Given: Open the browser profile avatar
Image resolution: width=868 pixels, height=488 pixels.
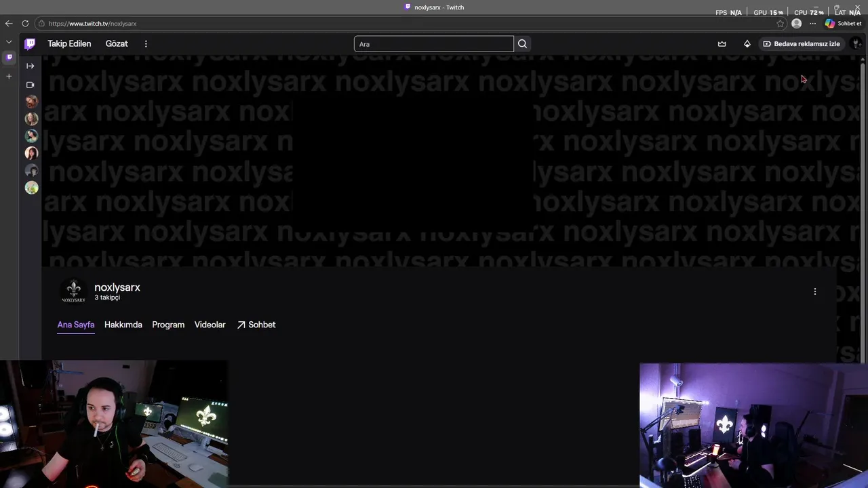Looking at the screenshot, I should (796, 23).
